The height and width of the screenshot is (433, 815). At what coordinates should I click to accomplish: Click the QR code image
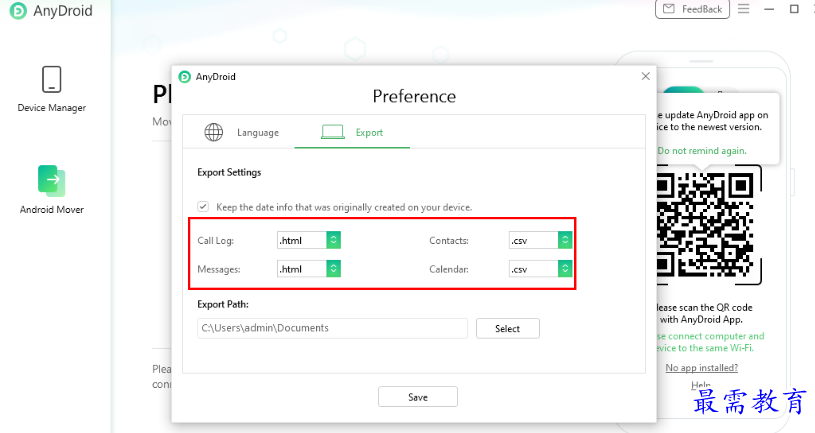click(x=706, y=225)
